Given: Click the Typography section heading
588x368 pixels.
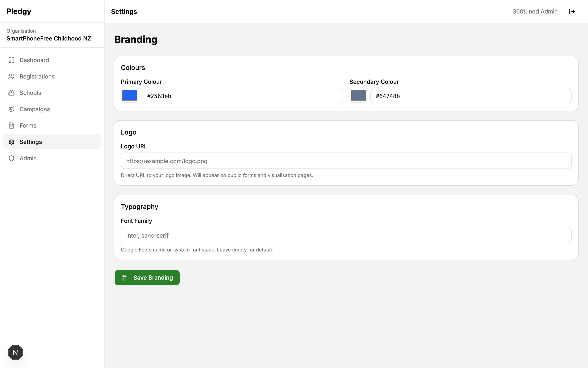Looking at the screenshot, I should tap(139, 206).
